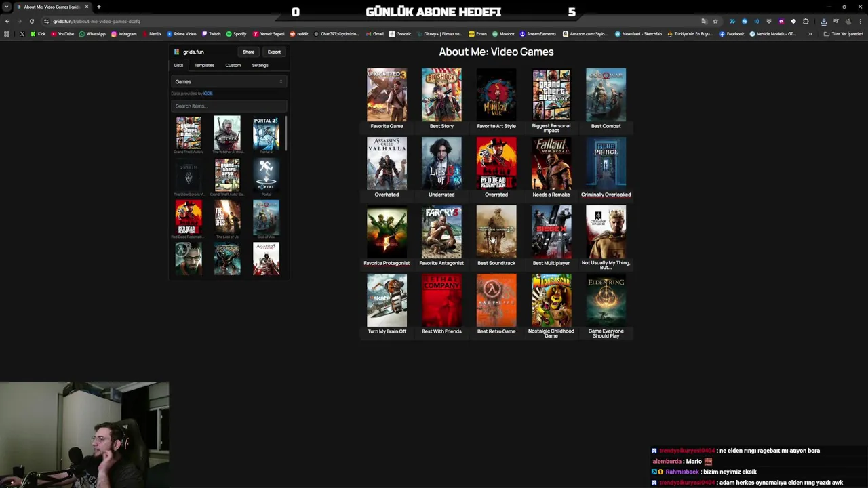
Task: Expand the hidden bookmarks overflow chevron
Action: point(810,34)
